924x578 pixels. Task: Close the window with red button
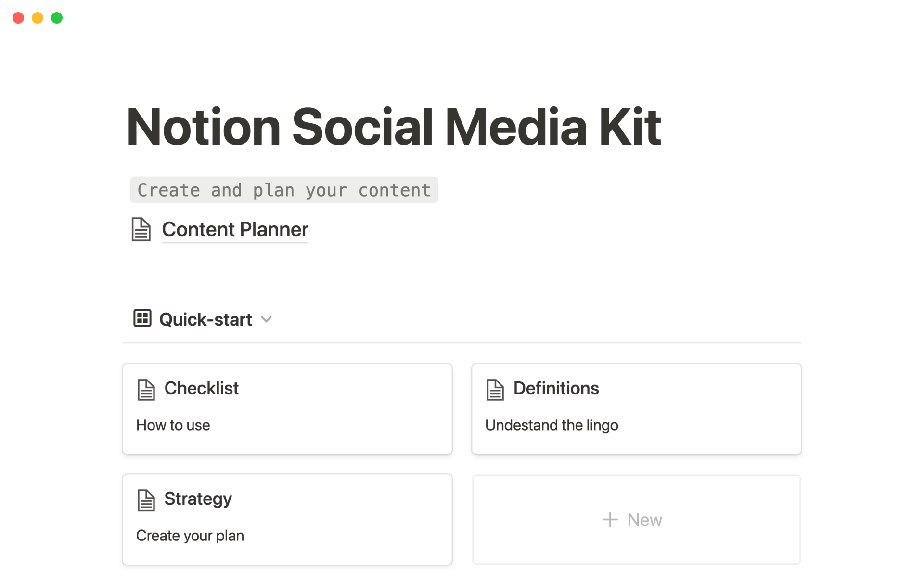click(18, 18)
